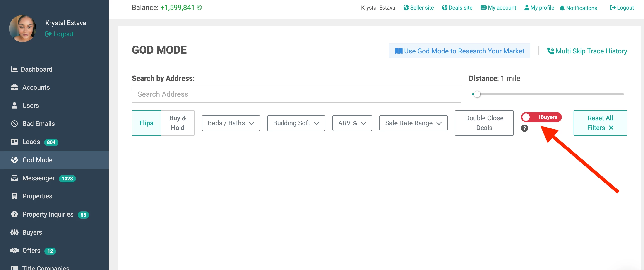Open the Sale Date Range dropdown

[413, 123]
